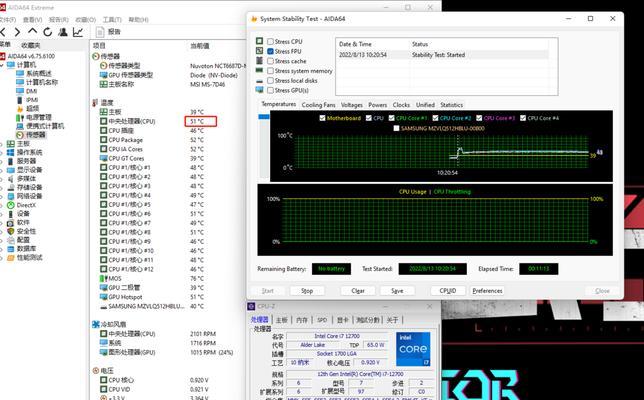Switch to the 收藏夹 favorites tab
This screenshot has height=400, width=644.
pyautogui.click(x=30, y=45)
